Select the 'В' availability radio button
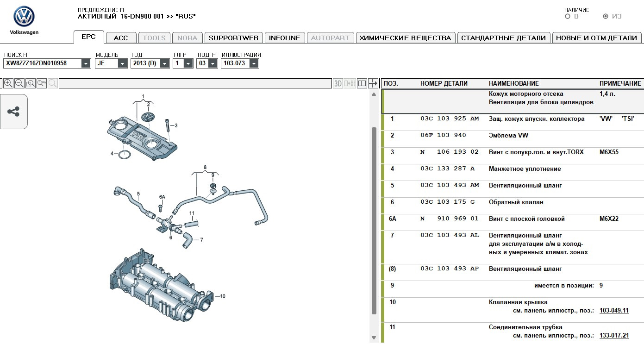This screenshot has width=644, height=344. tap(568, 17)
